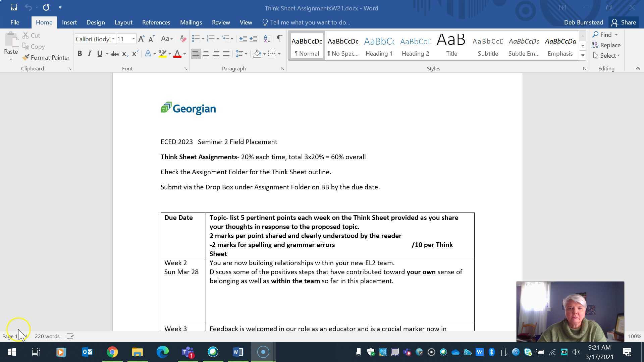Open the font size dropdown
The height and width of the screenshot is (362, 644).
pos(133,39)
